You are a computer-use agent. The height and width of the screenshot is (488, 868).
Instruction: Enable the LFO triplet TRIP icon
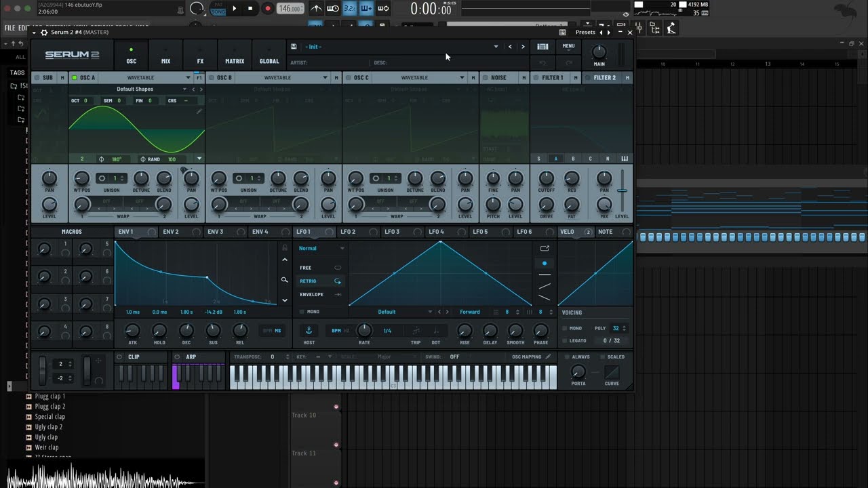(x=416, y=331)
